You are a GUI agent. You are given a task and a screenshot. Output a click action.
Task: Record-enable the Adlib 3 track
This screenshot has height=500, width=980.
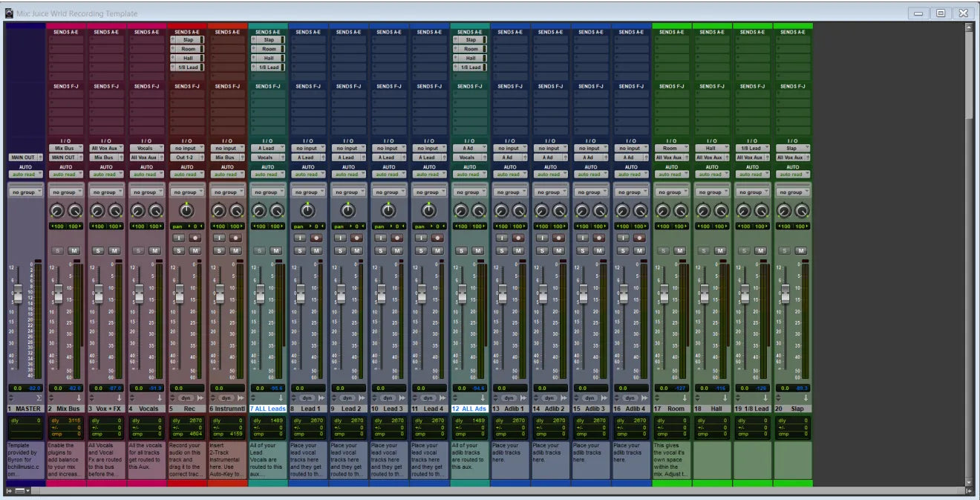tap(598, 238)
